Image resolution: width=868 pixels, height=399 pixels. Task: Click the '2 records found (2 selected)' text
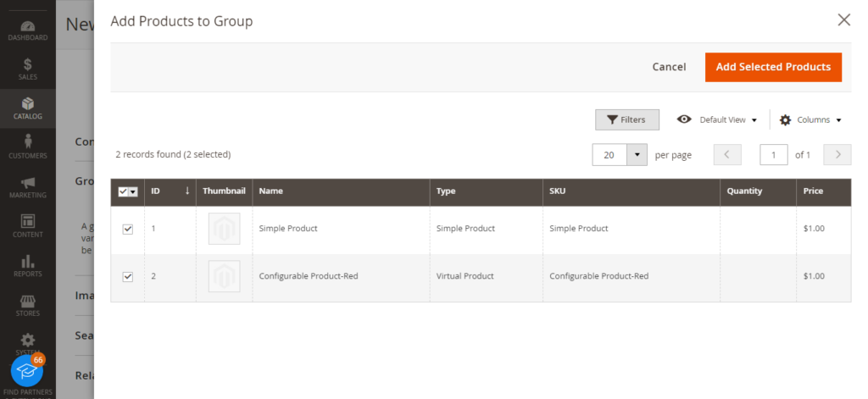coord(173,154)
